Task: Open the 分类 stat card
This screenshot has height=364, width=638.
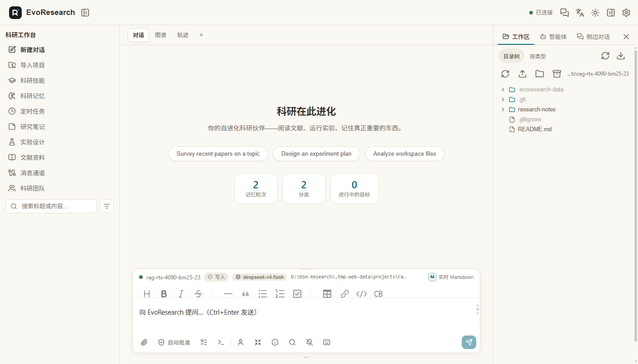Action: (x=304, y=188)
